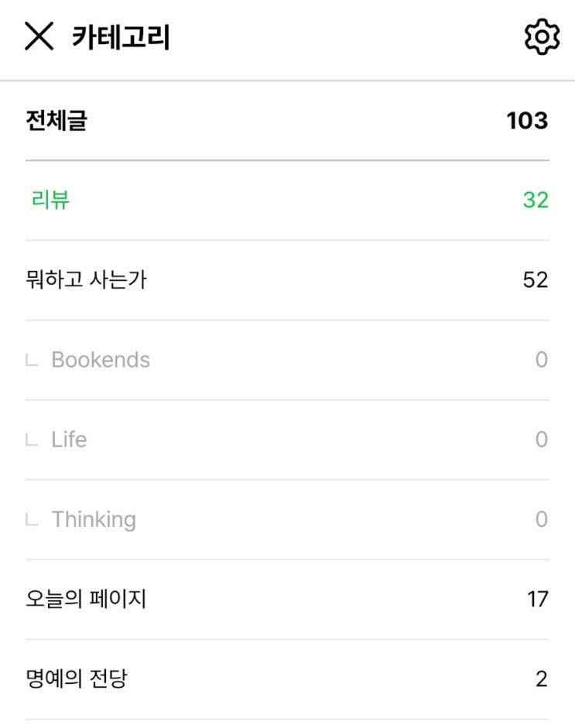The width and height of the screenshot is (575, 728).
Task: Click the 카테고리 header title
Action: [121, 37]
